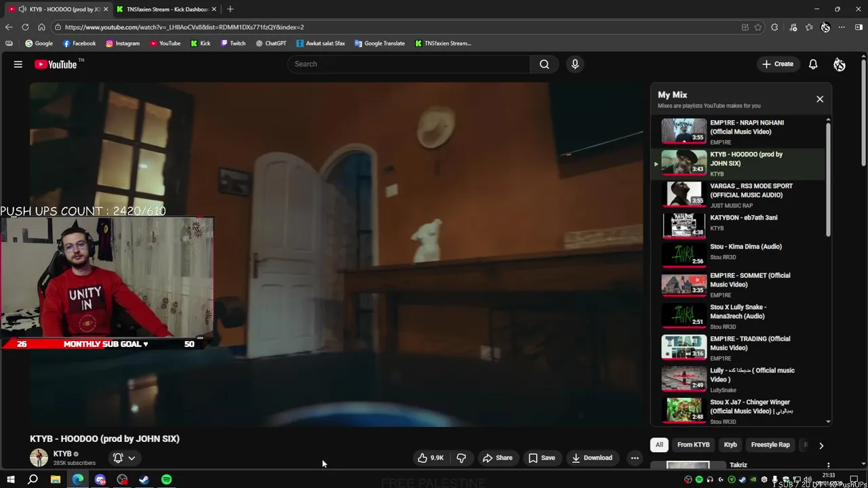
Task: Open the Kick bookmark
Action: click(x=200, y=43)
